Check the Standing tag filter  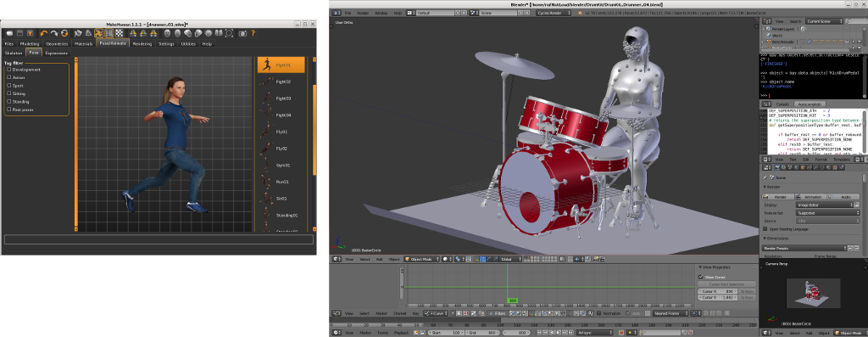(8, 101)
